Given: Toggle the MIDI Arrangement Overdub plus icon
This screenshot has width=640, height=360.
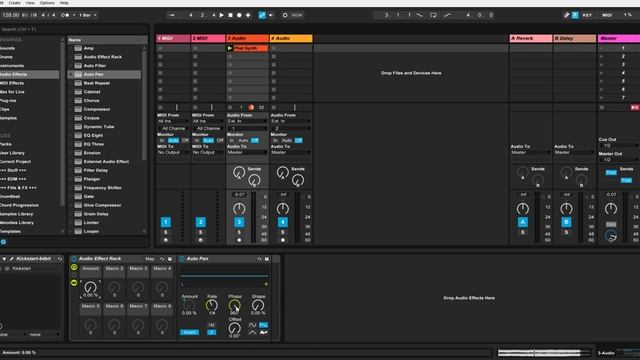Looking at the screenshot, I should pyautogui.click(x=248, y=15).
